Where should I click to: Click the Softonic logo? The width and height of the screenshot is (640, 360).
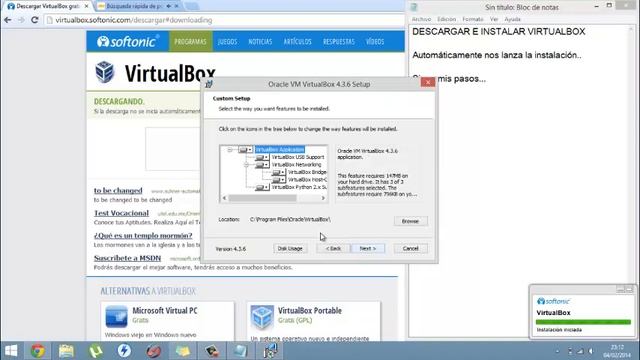(x=127, y=41)
